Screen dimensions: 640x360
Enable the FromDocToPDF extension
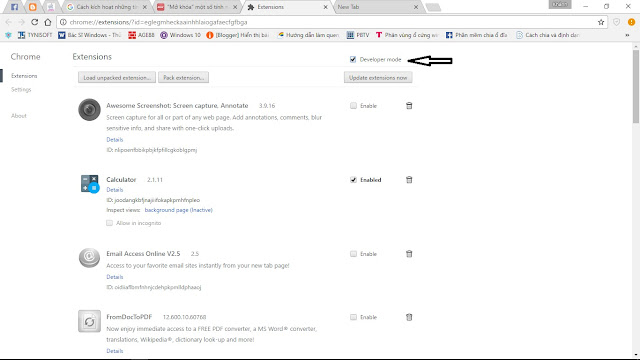tap(353, 317)
